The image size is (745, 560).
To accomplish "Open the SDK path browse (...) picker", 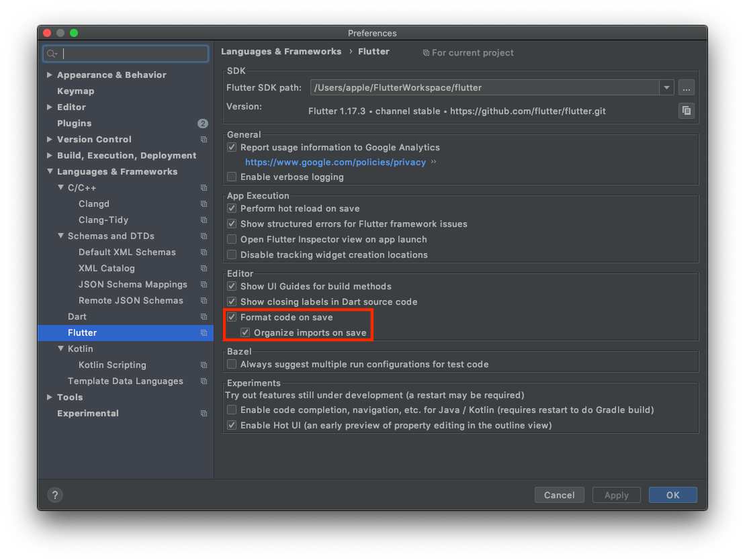I will point(686,87).
